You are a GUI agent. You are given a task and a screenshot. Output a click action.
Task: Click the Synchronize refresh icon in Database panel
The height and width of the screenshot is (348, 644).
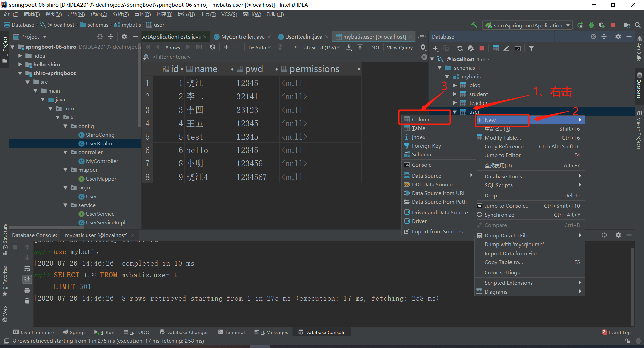(460, 48)
